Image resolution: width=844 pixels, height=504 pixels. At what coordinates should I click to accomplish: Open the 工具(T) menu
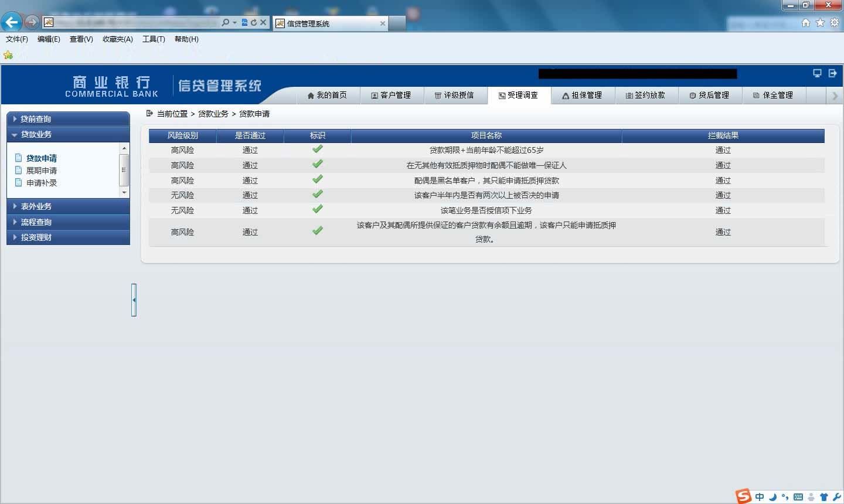coord(154,39)
